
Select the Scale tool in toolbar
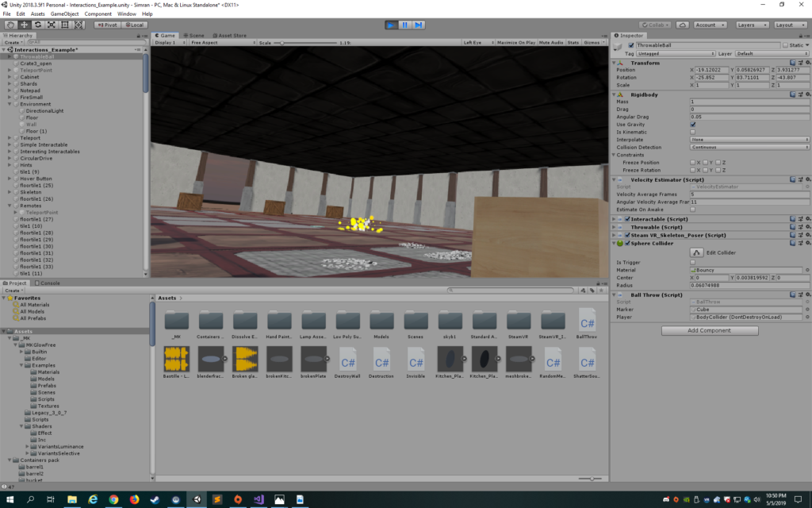point(52,25)
